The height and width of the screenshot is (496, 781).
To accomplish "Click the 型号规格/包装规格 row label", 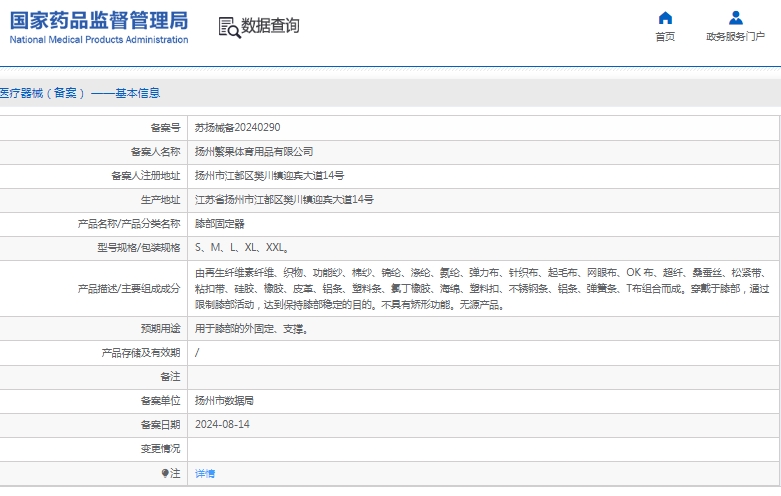I will [x=138, y=248].
